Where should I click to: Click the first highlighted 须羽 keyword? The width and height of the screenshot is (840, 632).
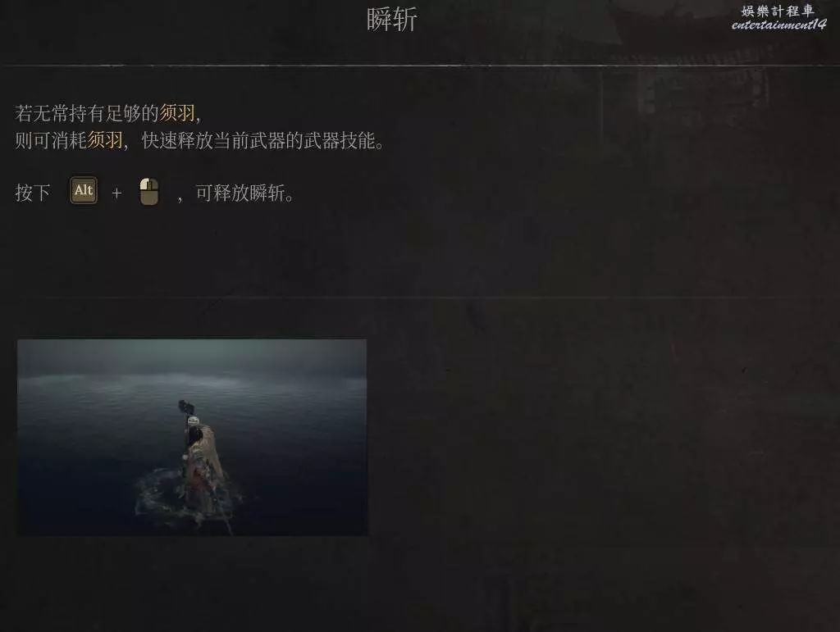[177, 113]
